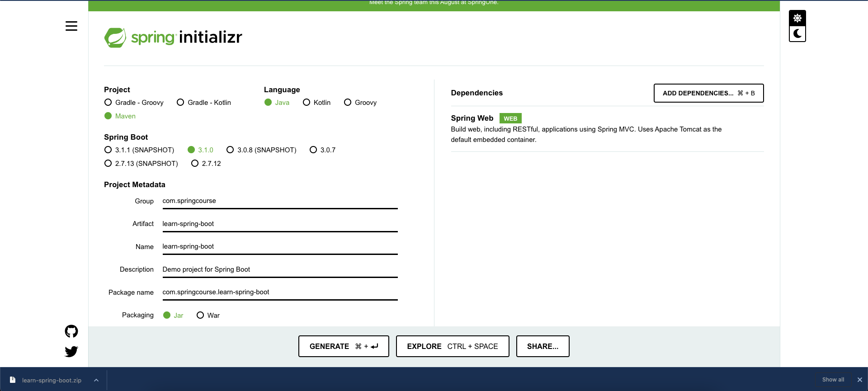Click the downloaded zip file icon
Viewport: 868px width, 391px height.
(13, 380)
